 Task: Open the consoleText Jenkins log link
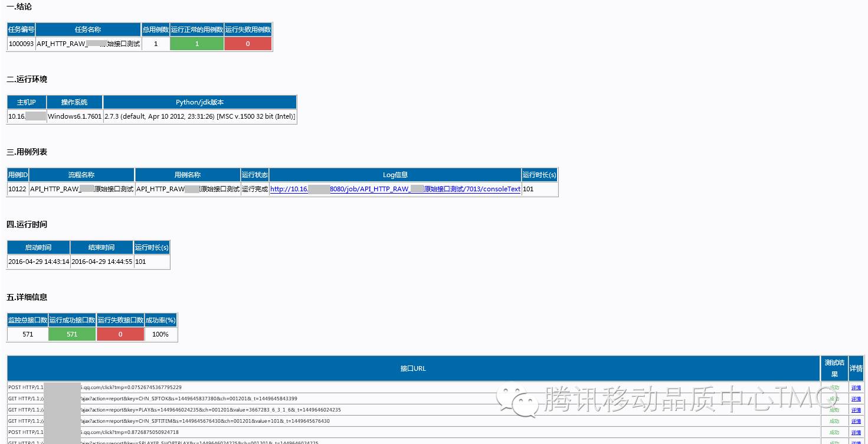coord(395,189)
